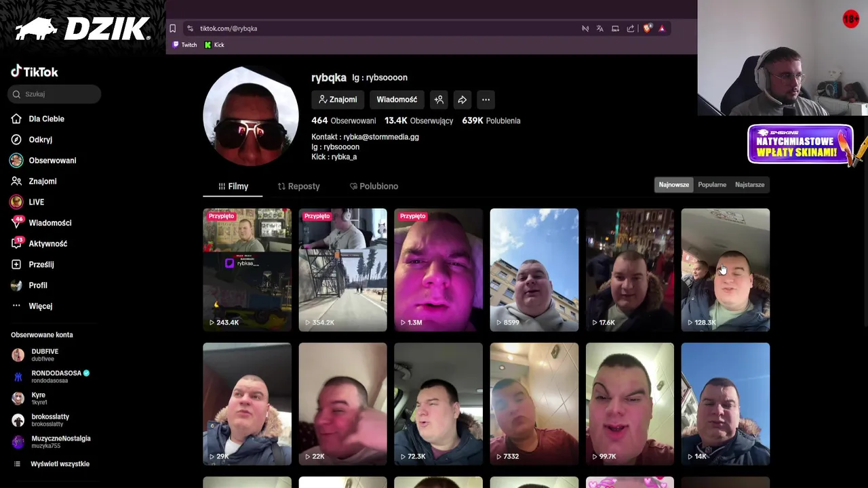Open the video with 17.6K views
This screenshot has width=868, height=488.
[x=629, y=270]
